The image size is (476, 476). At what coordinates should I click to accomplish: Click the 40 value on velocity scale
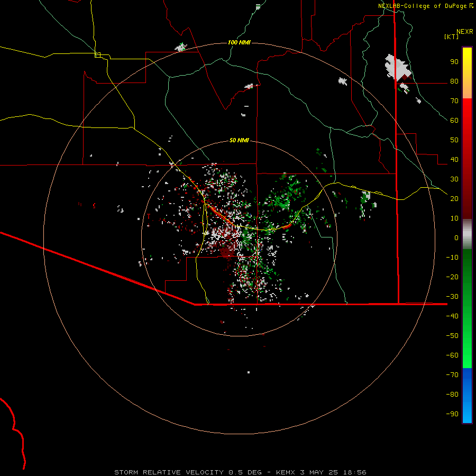tap(454, 159)
